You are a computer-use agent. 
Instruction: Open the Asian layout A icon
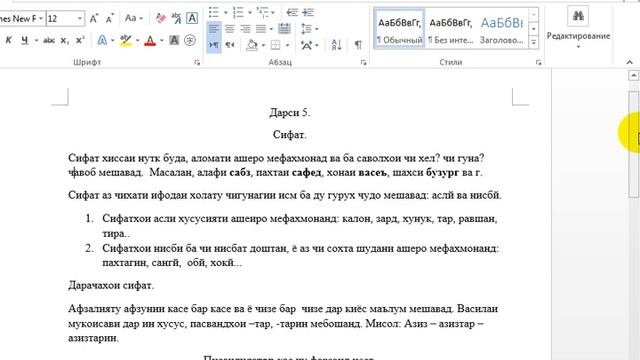[x=306, y=44]
